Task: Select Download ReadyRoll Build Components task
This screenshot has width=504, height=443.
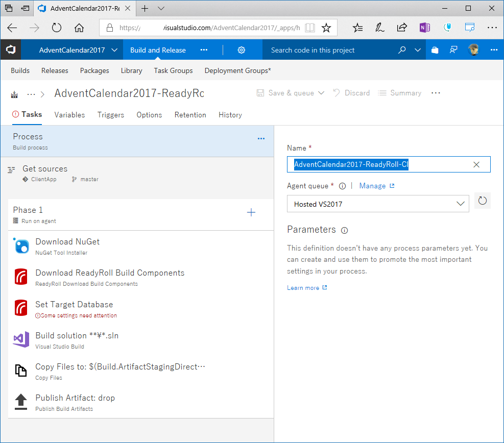Action: tap(141, 278)
